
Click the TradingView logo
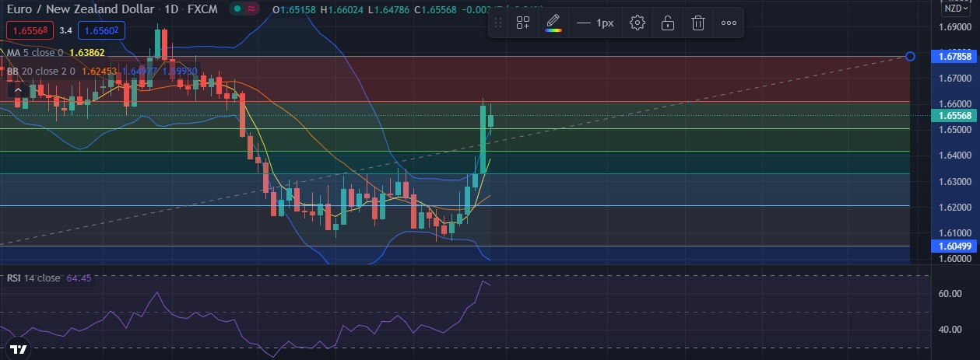[x=19, y=348]
